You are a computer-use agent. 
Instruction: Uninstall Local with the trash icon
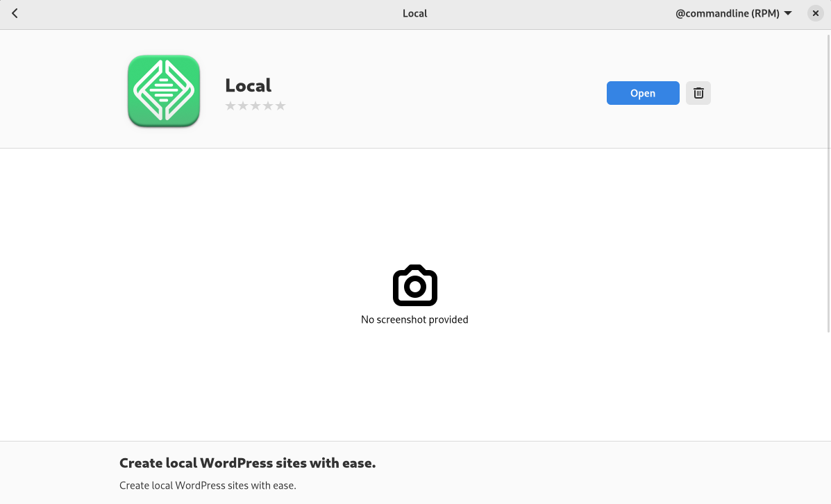coord(698,93)
